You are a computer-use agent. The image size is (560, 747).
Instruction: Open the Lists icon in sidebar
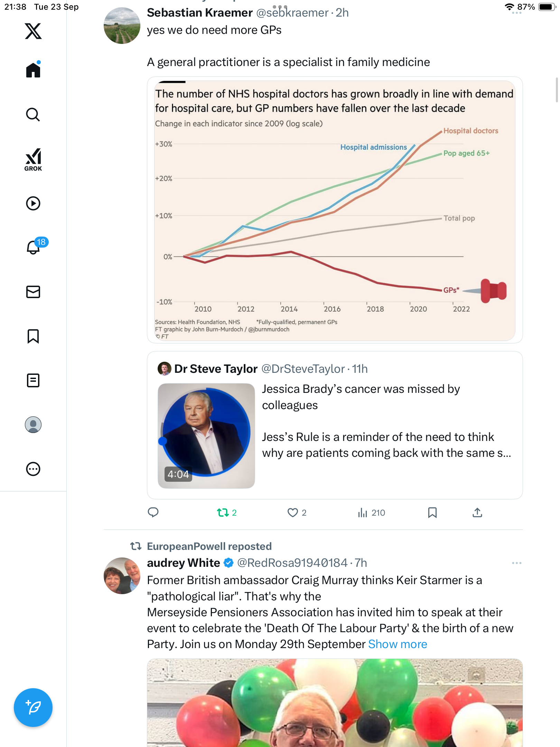tap(33, 380)
